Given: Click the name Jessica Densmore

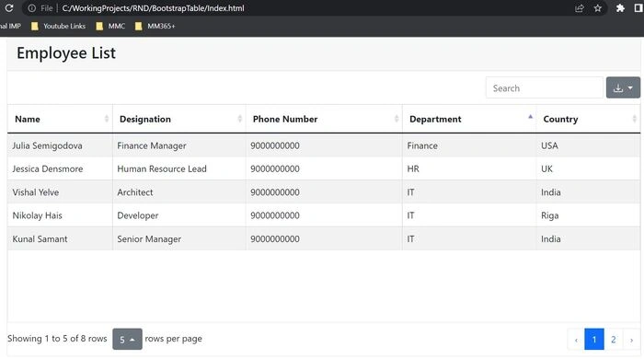Looking at the screenshot, I should (x=48, y=168).
